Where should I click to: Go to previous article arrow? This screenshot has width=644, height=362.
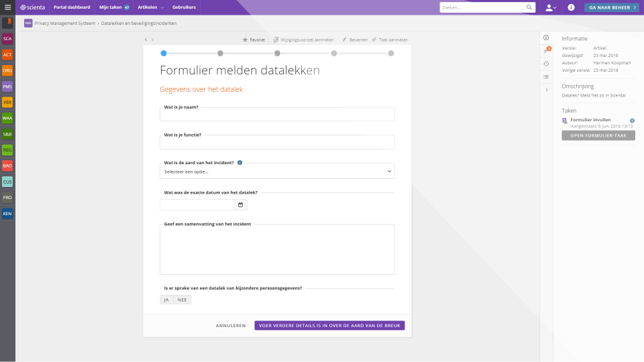pyautogui.click(x=146, y=40)
